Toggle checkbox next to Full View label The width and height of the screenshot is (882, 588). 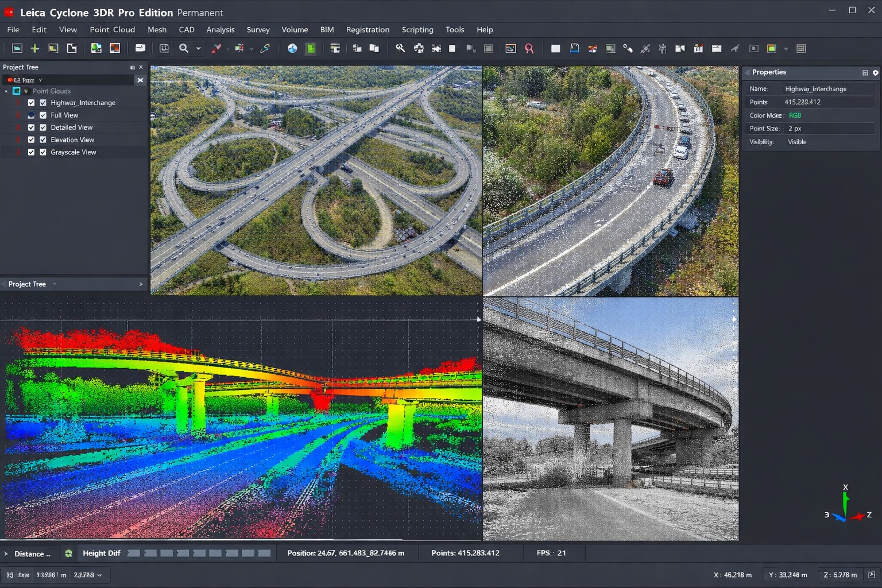pyautogui.click(x=43, y=115)
